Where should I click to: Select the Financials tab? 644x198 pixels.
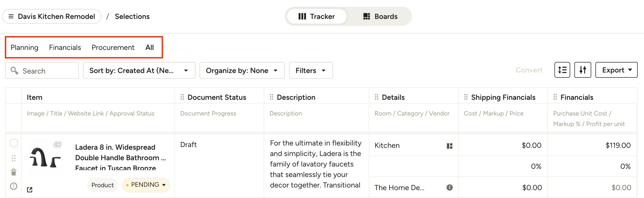65,48
